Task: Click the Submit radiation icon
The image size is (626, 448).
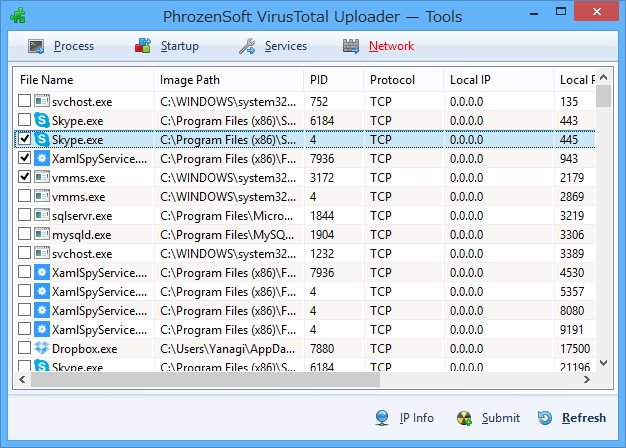Action: (464, 418)
